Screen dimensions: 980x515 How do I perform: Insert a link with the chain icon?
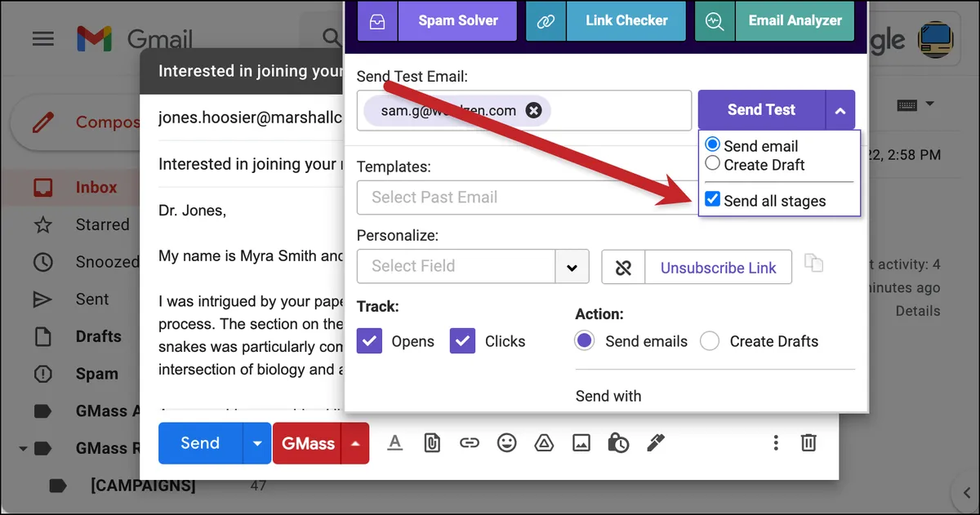(469, 442)
